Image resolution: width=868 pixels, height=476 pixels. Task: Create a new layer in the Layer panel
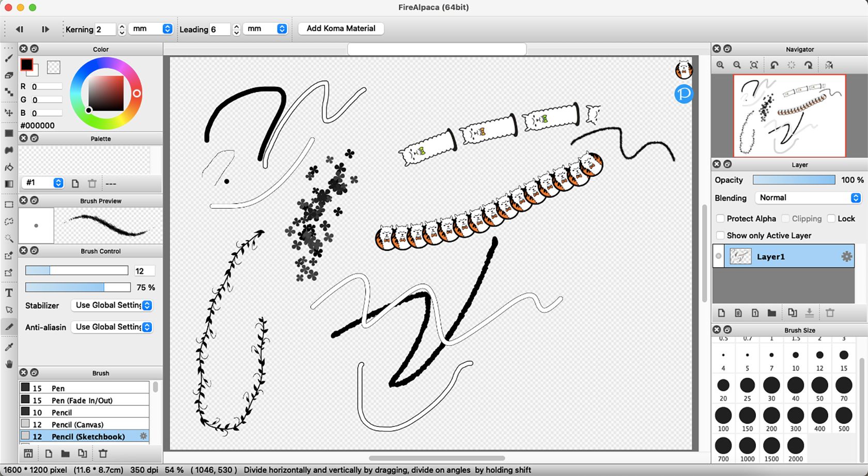pyautogui.click(x=721, y=313)
